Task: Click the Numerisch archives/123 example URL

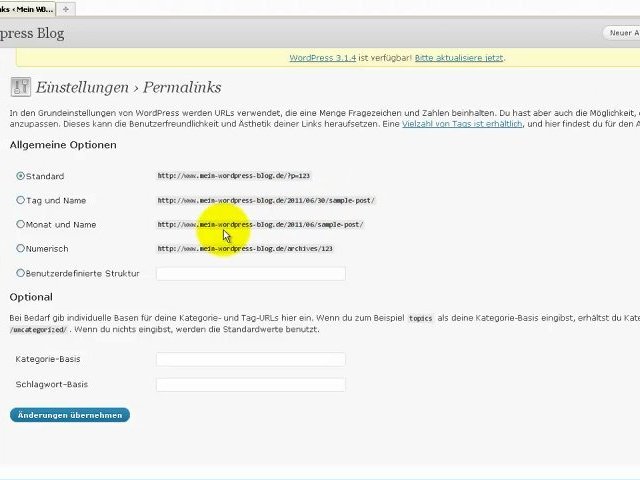Action: tap(244, 249)
